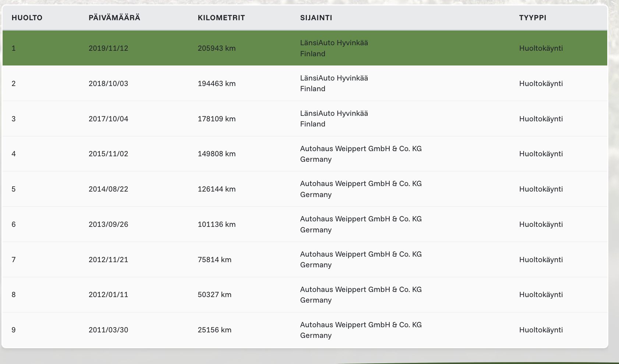The height and width of the screenshot is (364, 619).
Task: Click the 25156 km cell
Action: click(x=215, y=330)
